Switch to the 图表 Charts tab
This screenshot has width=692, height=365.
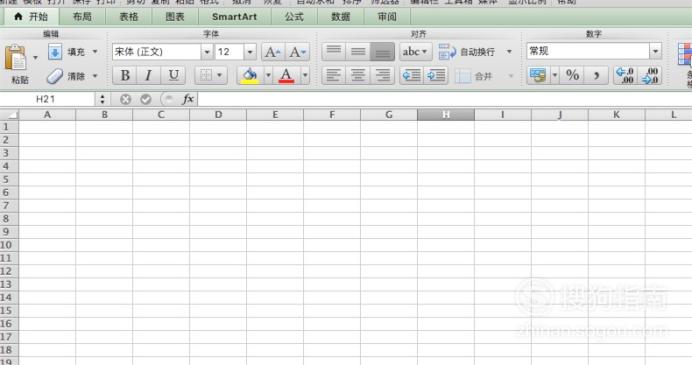coord(175,17)
